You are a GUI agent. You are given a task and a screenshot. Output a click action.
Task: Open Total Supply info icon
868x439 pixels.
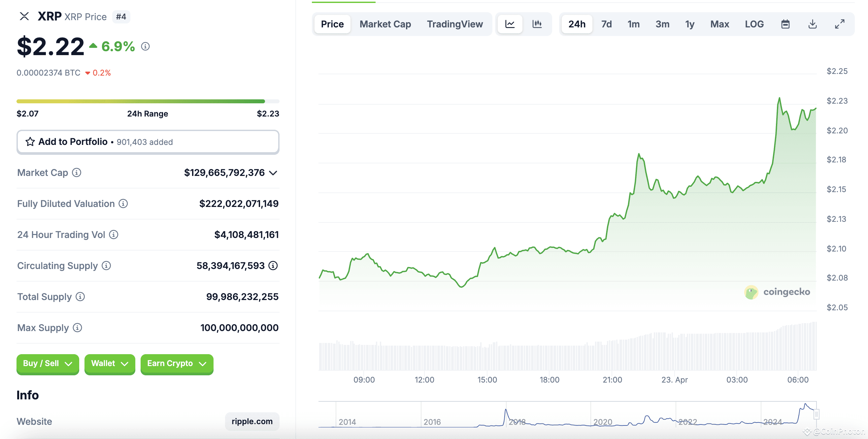coord(80,296)
